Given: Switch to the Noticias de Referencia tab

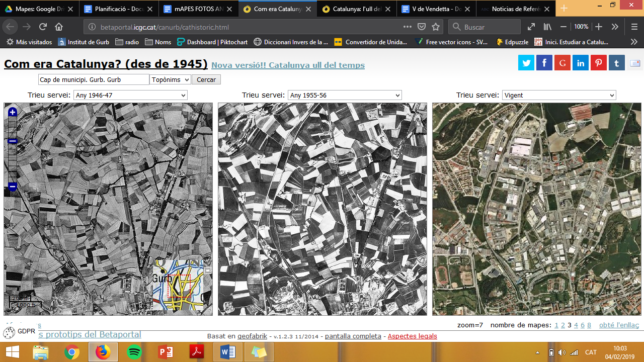Looking at the screenshot, I should pyautogui.click(x=517, y=9).
